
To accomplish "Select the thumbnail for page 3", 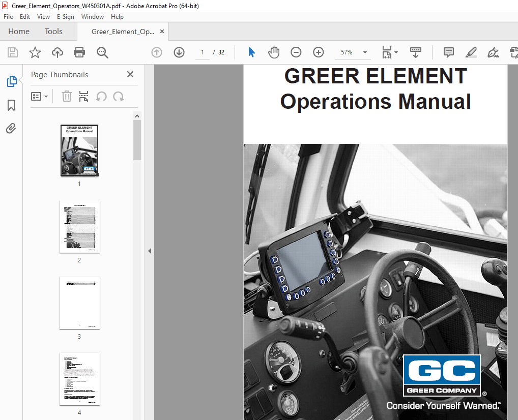I will coord(79,303).
